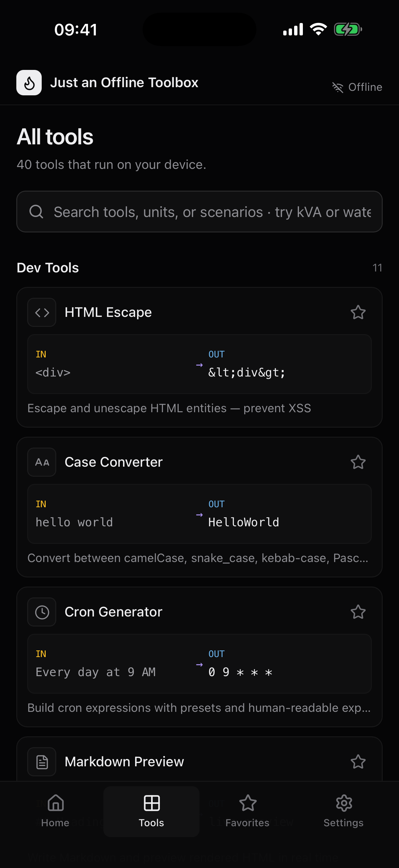Image resolution: width=399 pixels, height=868 pixels.
Task: Click 'Escape and unescape HTML entities' description
Action: tap(169, 408)
